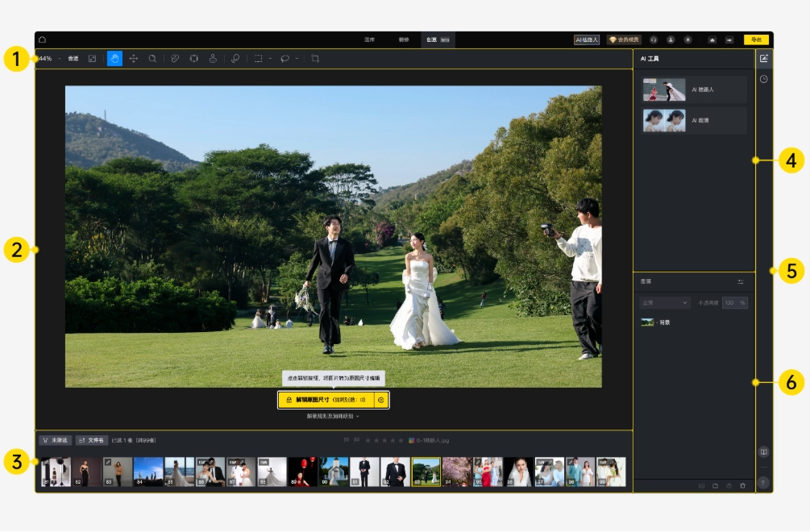
Task: Click the Home icon at top left
Action: pos(42,39)
